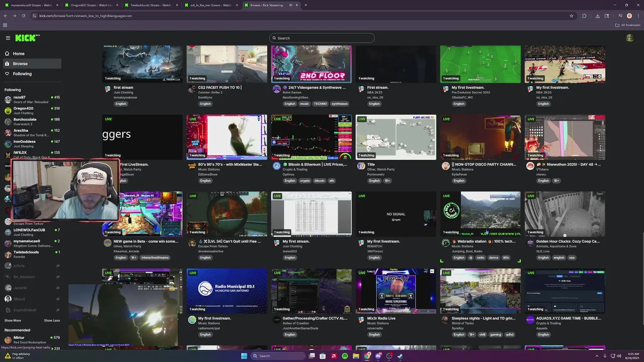Open razo97 channel in Following list
Viewport: 644px width, 362px height.
32,100
